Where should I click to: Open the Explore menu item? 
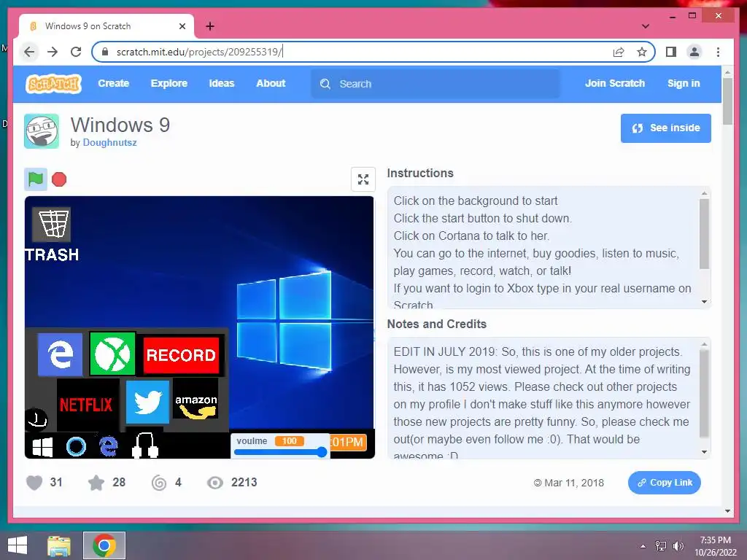click(169, 83)
